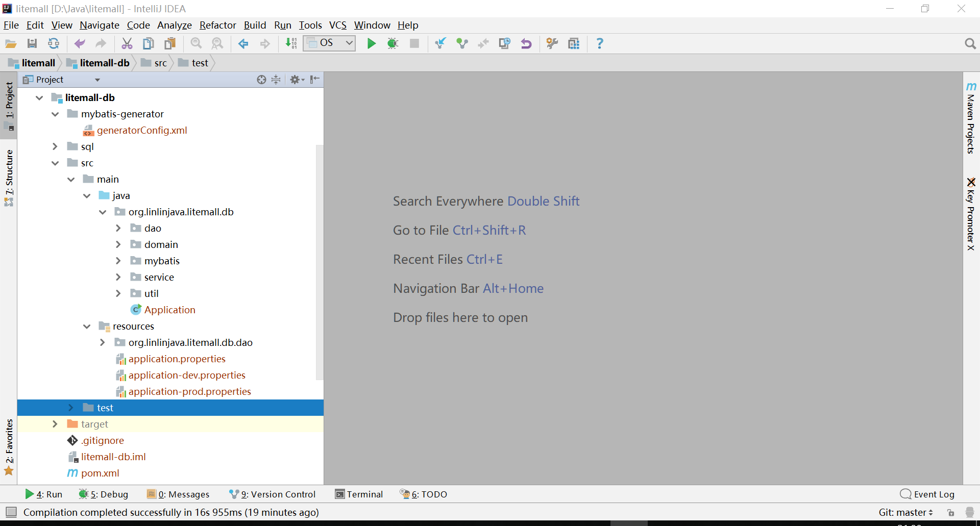Open the Version Control tool window
The height and width of the screenshot is (526, 980).
coord(273,494)
